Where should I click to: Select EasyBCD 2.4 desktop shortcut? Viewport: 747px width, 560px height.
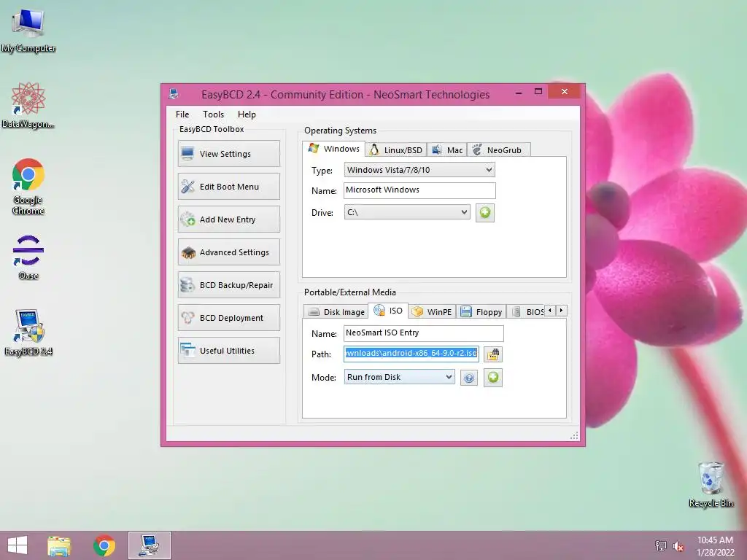pyautogui.click(x=28, y=332)
